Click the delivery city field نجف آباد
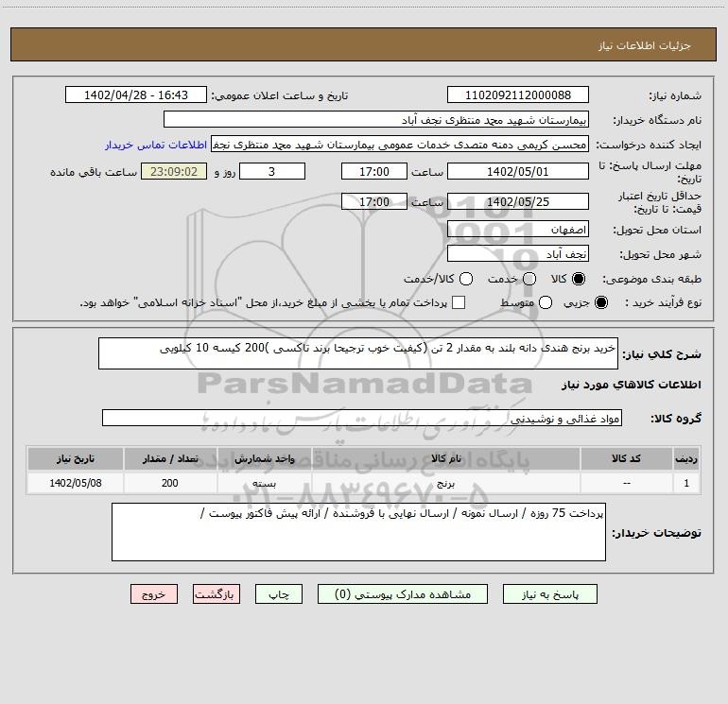 pos(518,253)
